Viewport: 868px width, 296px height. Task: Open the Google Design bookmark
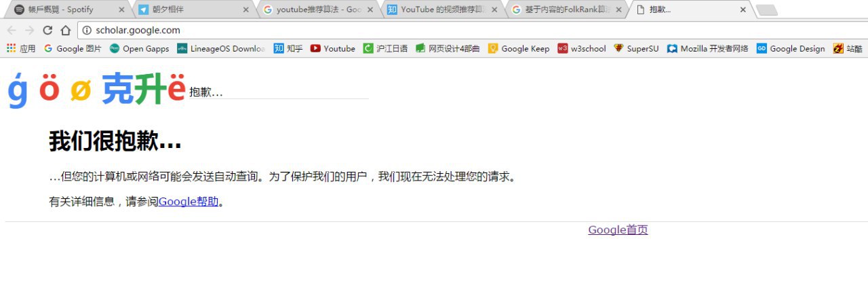click(791, 48)
